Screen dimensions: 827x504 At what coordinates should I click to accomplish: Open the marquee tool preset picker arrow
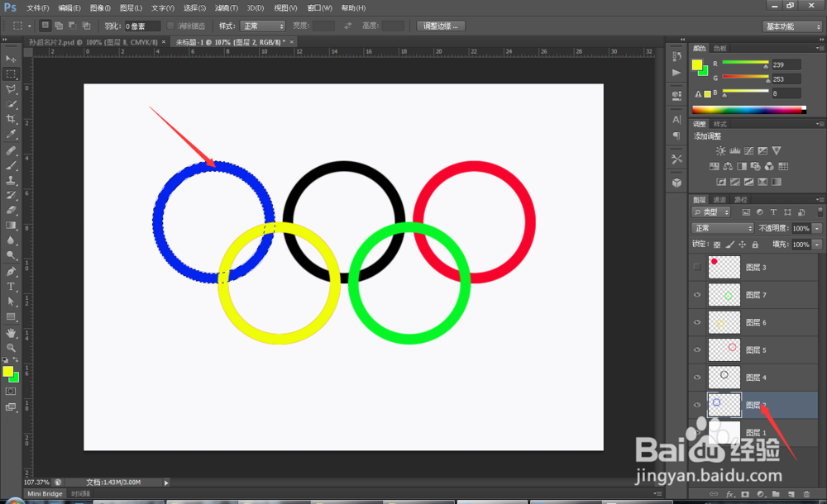[x=30, y=26]
